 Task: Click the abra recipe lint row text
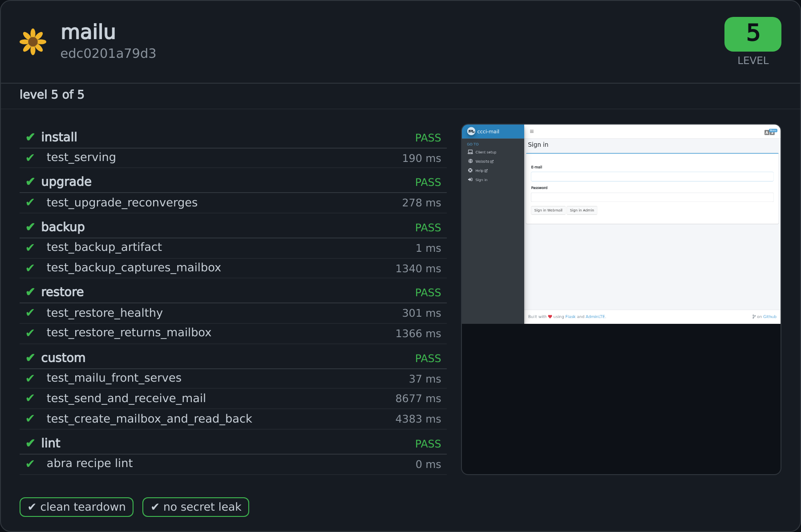click(x=89, y=463)
